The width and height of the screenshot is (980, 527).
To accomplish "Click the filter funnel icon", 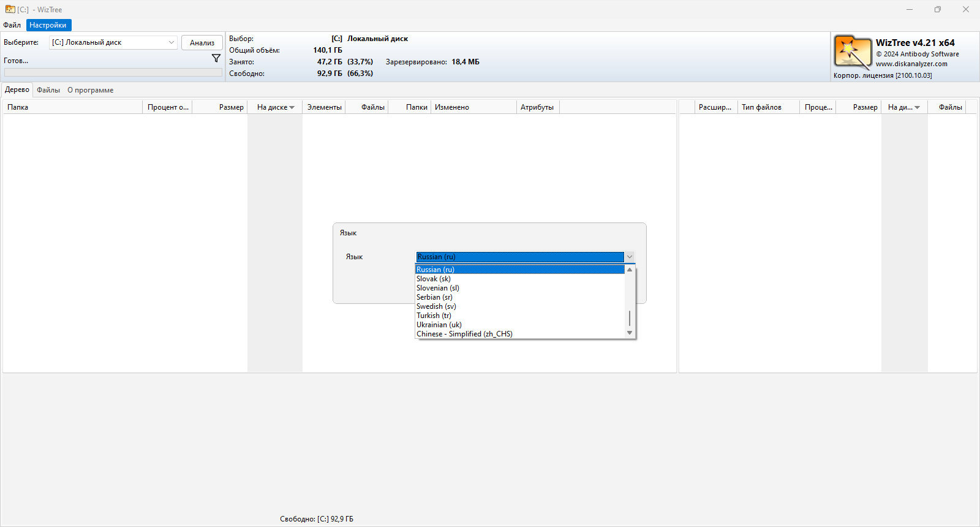I will click(x=216, y=58).
